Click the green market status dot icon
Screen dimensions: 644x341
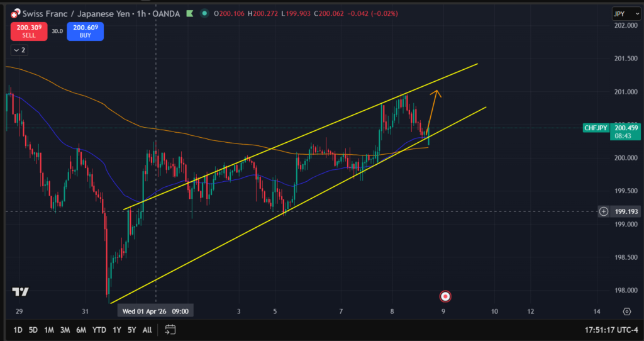204,14
